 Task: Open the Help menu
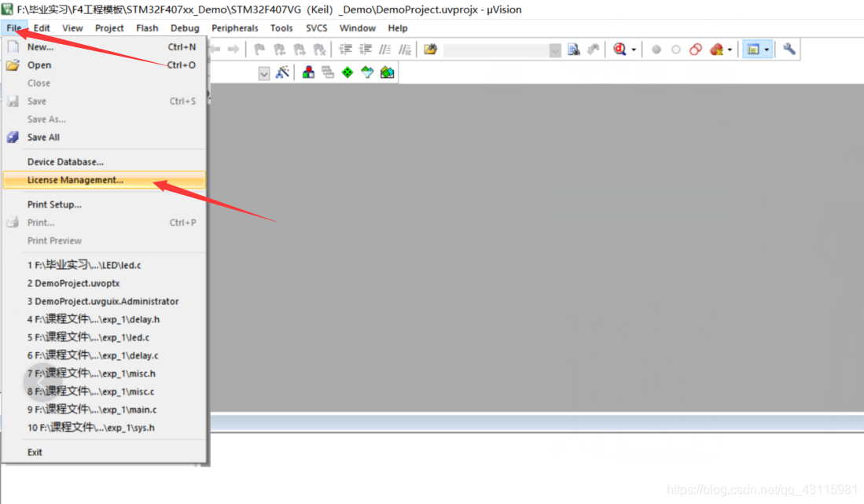397,28
